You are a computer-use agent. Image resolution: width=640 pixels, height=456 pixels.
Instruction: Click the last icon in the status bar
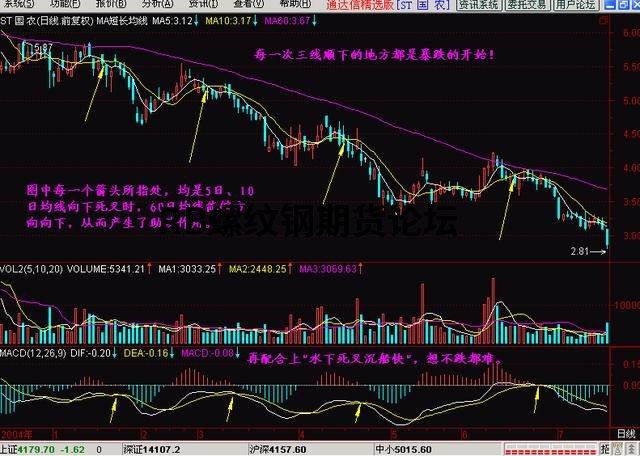pyautogui.click(x=631, y=449)
